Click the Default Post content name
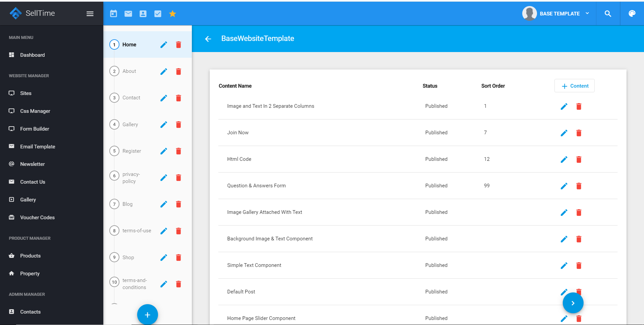644x325 pixels. [x=241, y=292]
